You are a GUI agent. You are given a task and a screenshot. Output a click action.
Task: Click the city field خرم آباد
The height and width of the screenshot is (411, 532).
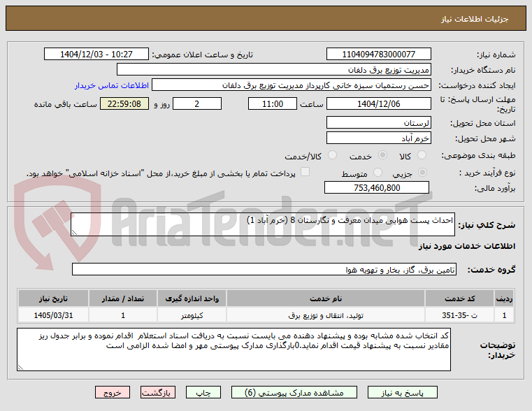pos(379,138)
